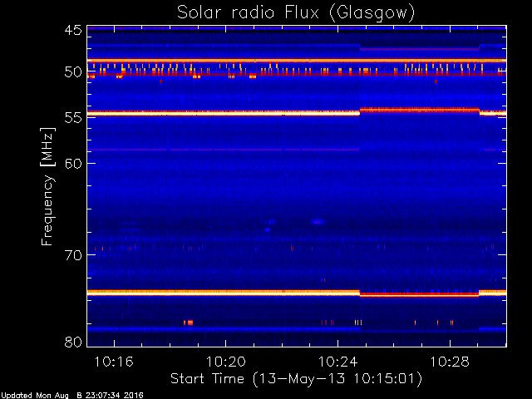Click the '70' frequency tick label
The height and width of the screenshot is (399, 532).
click(73, 255)
